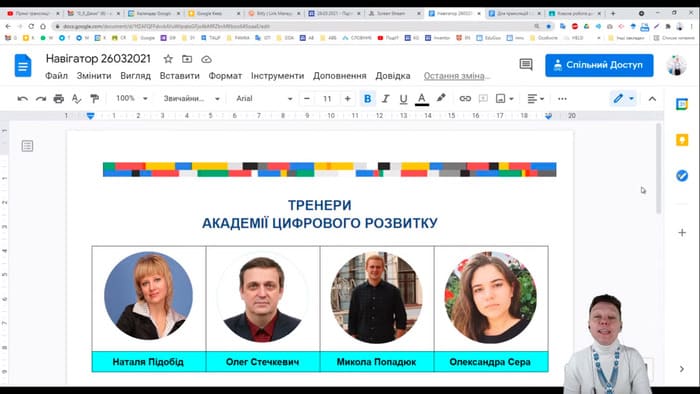Screen dimensions: 700x394
Task: Open the text color picker
Action: pyautogui.click(x=421, y=99)
